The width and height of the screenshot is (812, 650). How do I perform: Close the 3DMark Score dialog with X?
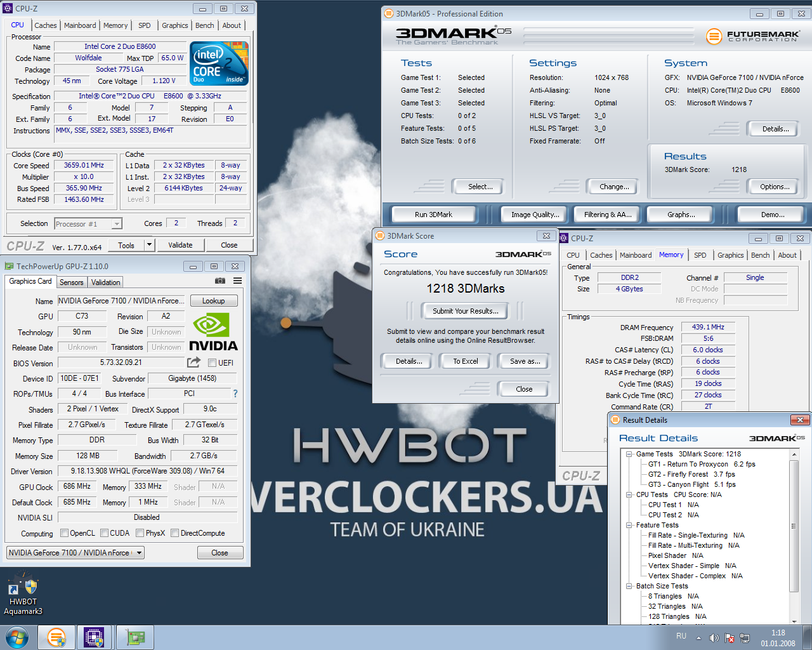[546, 235]
